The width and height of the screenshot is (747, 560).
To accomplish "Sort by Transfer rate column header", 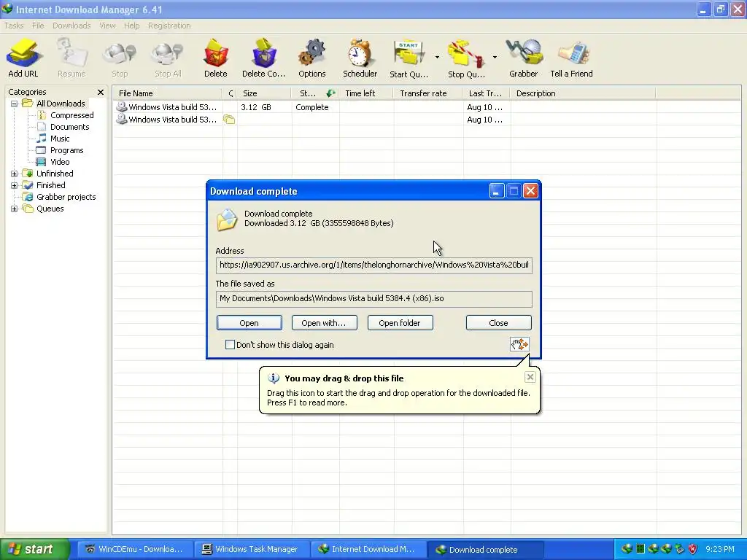I will tap(427, 93).
